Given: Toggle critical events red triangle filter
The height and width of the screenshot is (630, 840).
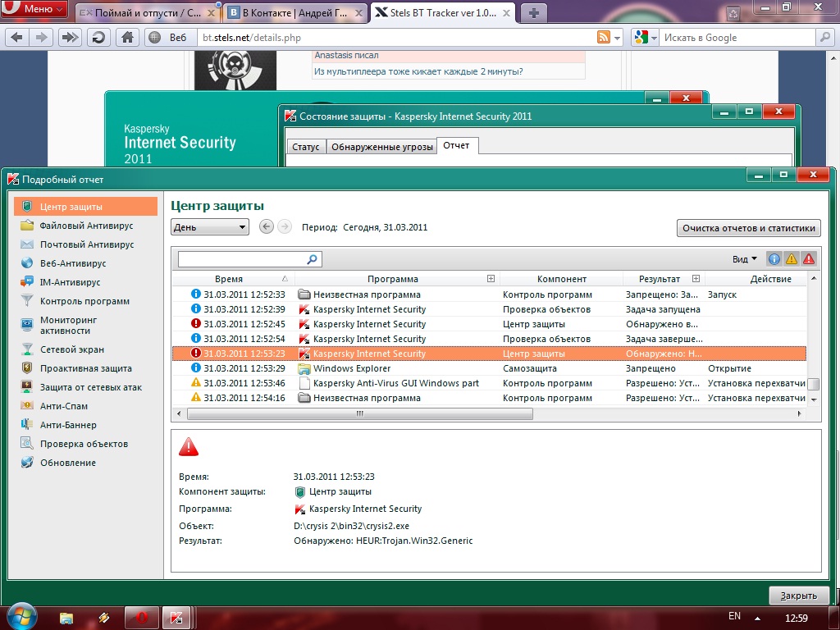Looking at the screenshot, I should 808,259.
